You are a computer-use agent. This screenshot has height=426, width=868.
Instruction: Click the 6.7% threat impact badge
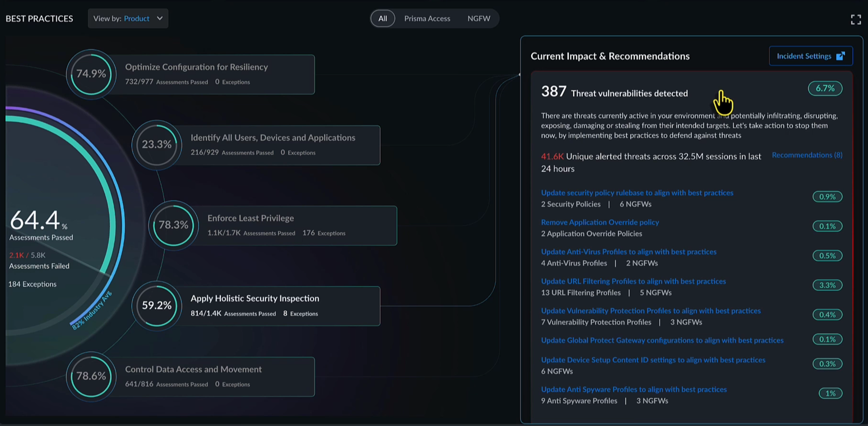[x=825, y=88]
